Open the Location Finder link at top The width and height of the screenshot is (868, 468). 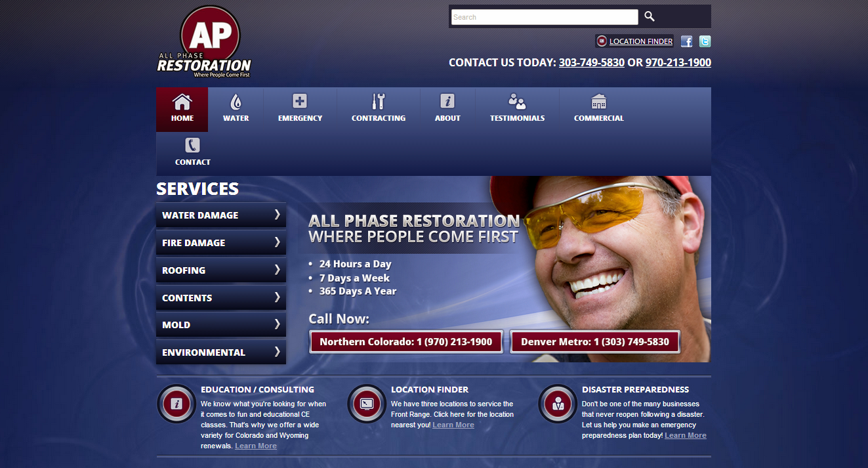coord(640,41)
